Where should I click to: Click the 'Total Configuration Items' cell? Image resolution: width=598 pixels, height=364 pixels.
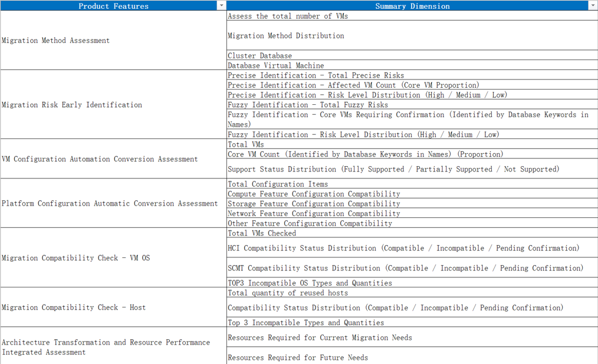[412, 184]
